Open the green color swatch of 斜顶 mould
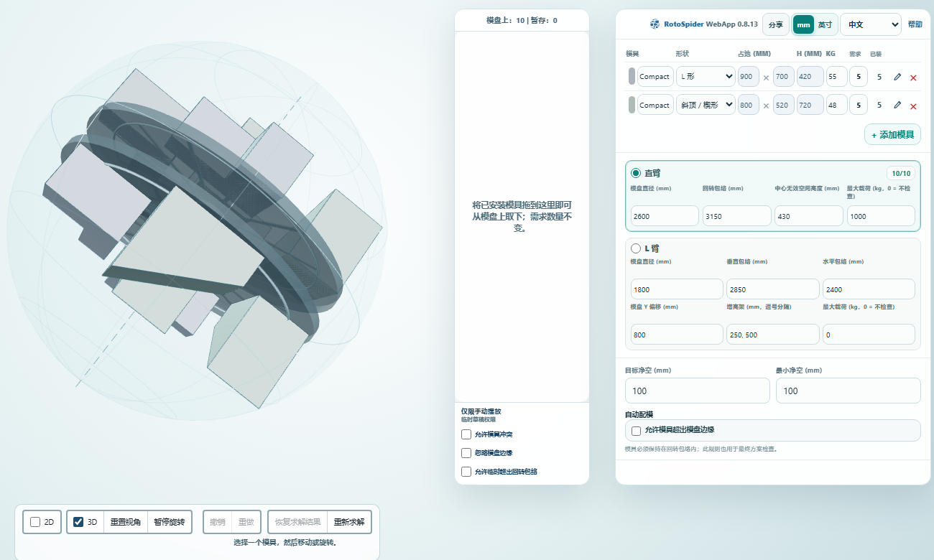 632,105
